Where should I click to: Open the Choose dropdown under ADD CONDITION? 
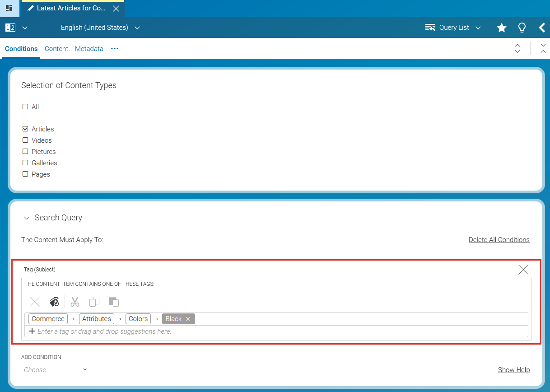pos(55,369)
